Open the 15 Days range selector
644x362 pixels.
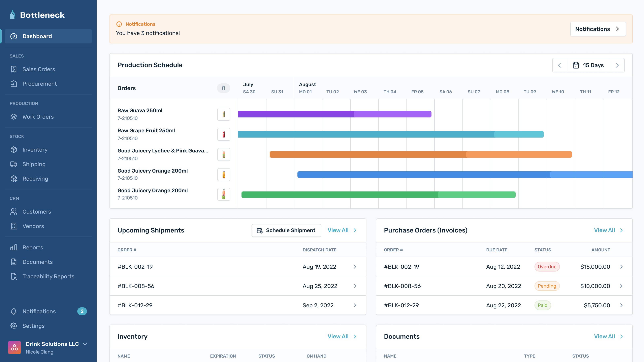pos(588,65)
